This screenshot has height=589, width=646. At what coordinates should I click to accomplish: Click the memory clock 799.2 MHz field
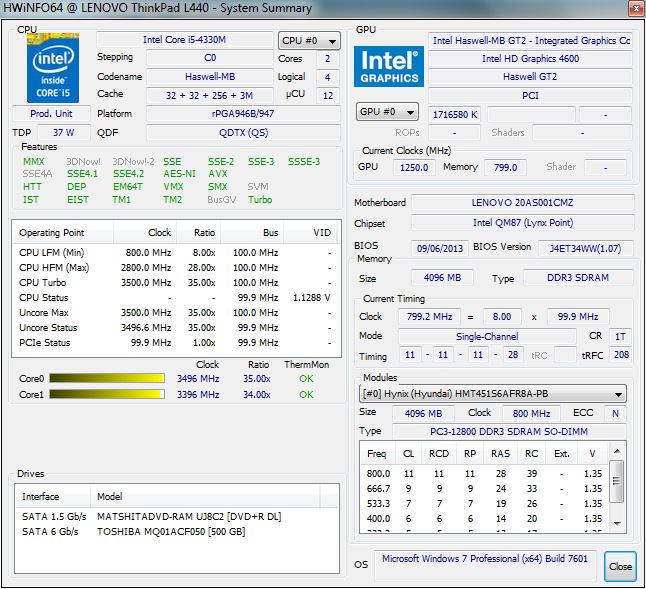(429, 317)
